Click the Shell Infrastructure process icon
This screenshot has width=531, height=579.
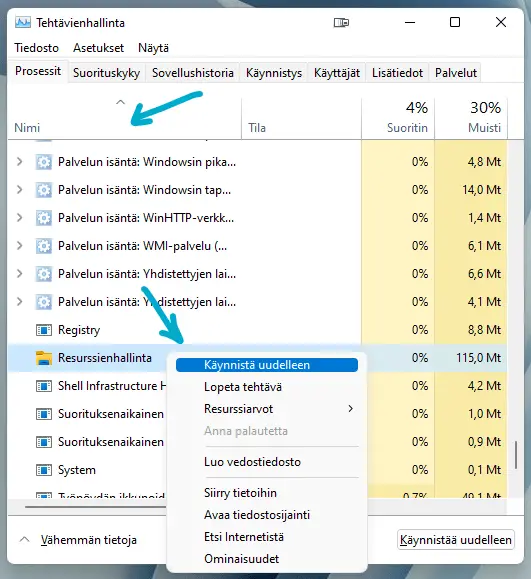tap(44, 386)
